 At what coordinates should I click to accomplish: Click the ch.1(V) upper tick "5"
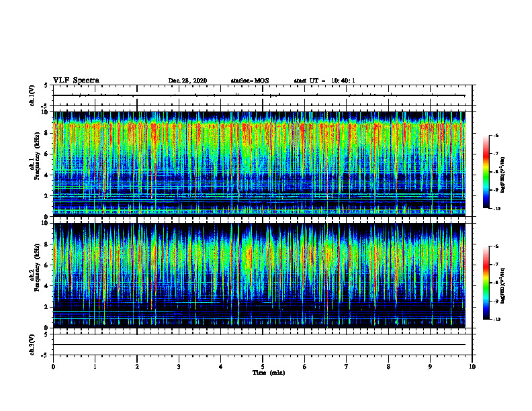(x=47, y=85)
